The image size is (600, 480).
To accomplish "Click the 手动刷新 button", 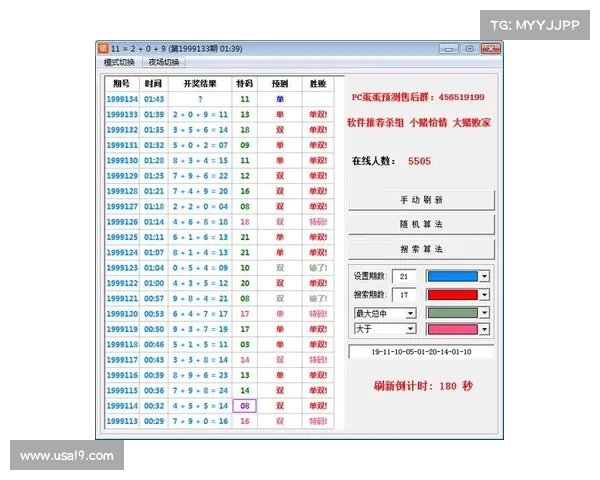I will [421, 200].
